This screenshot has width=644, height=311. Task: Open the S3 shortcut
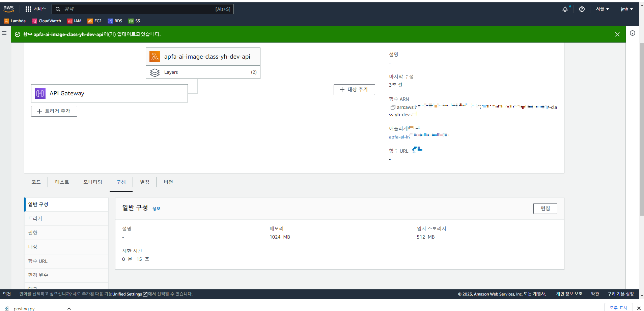click(134, 21)
